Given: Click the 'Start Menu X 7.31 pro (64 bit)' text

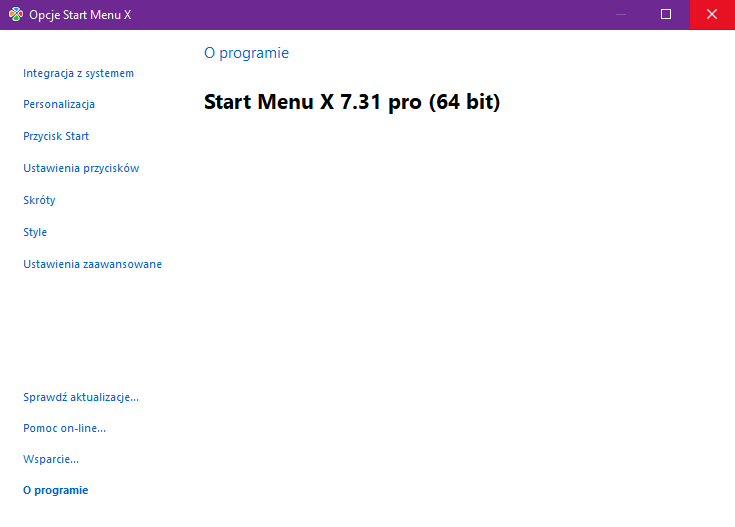Looking at the screenshot, I should pos(352,102).
